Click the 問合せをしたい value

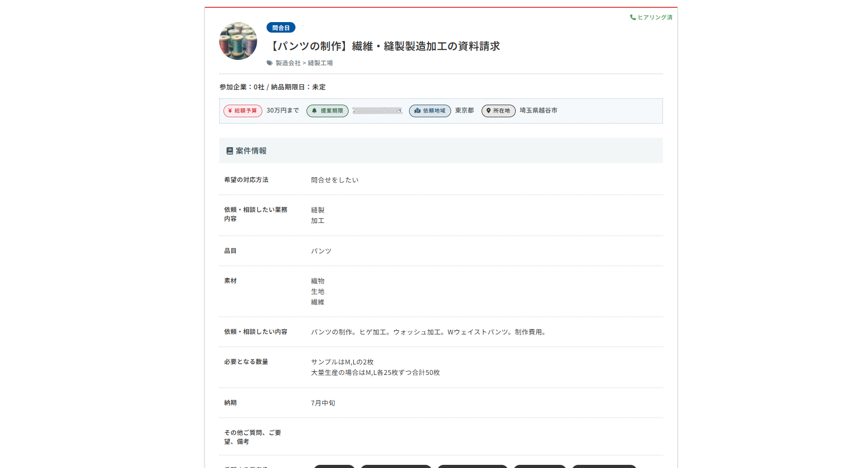334,180
